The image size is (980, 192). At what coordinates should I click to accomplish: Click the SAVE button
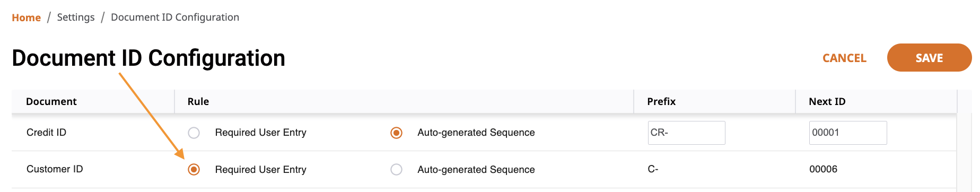click(929, 58)
